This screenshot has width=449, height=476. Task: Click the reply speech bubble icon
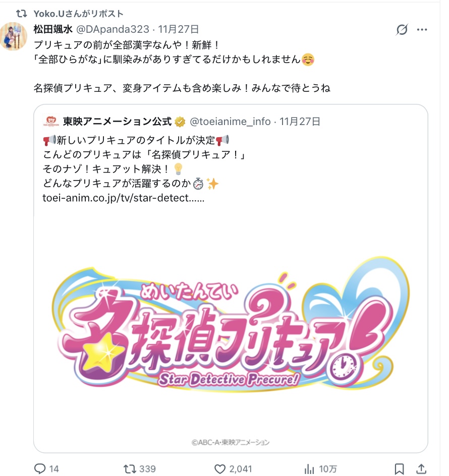click(x=40, y=468)
